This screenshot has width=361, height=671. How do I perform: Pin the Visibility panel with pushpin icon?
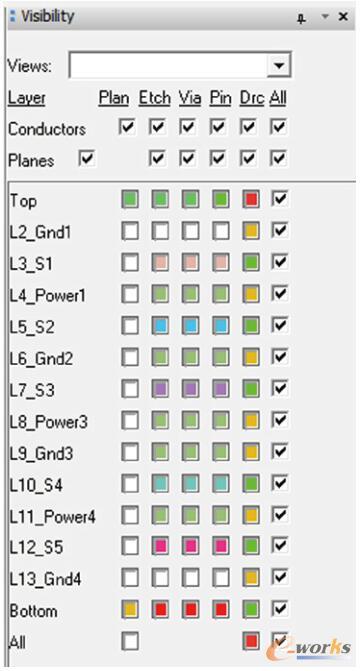(x=302, y=18)
